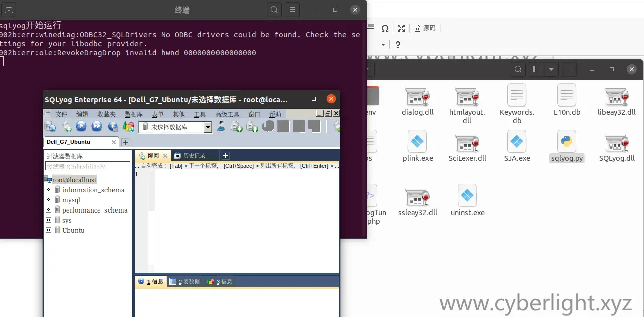Select the plink.exe file
The width and height of the screenshot is (644, 317).
[x=417, y=147]
